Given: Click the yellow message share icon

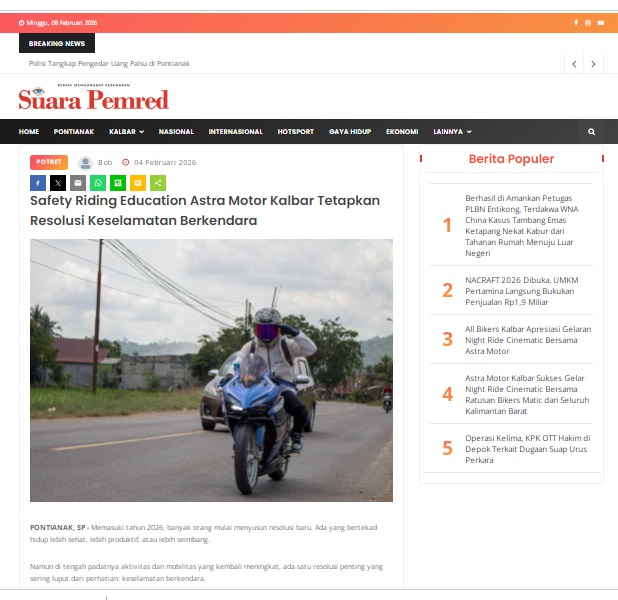Looking at the screenshot, I should (138, 183).
